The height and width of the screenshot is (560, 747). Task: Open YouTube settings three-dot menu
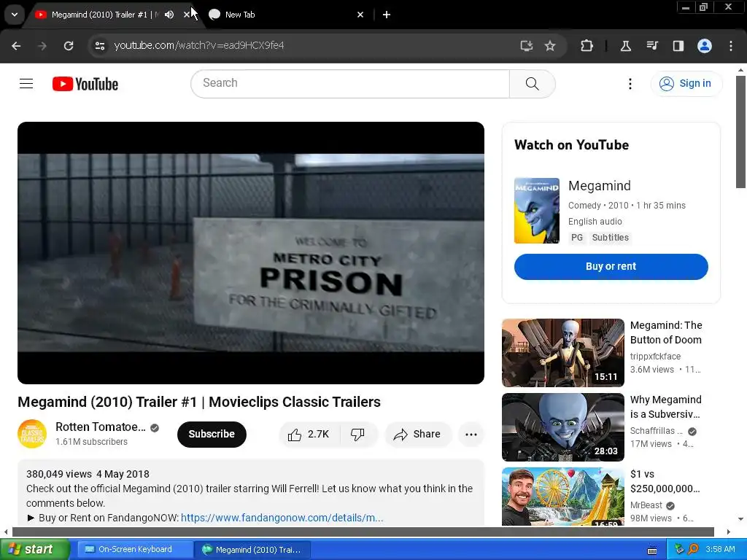tap(630, 84)
